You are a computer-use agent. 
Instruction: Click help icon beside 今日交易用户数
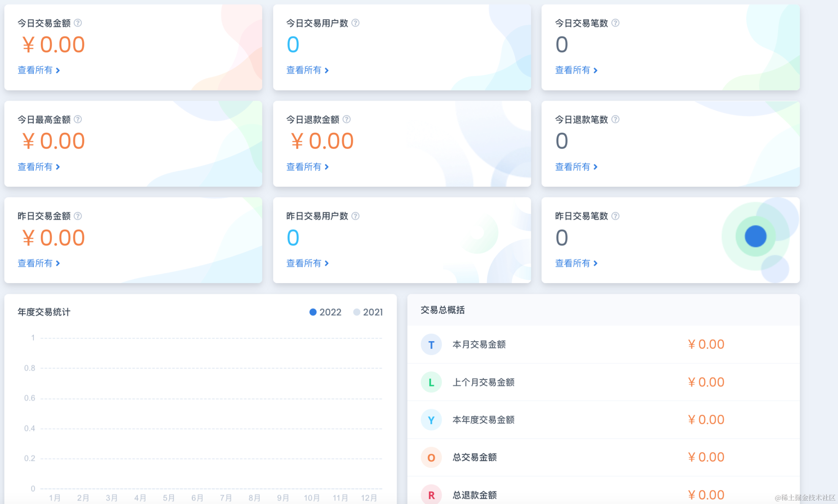pos(355,23)
